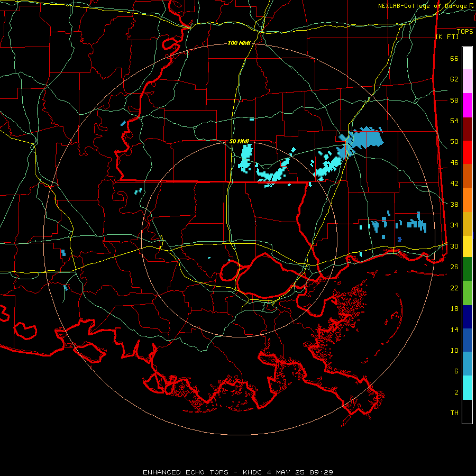
Task: Click the 22 value on the legend
Action: tap(454, 288)
